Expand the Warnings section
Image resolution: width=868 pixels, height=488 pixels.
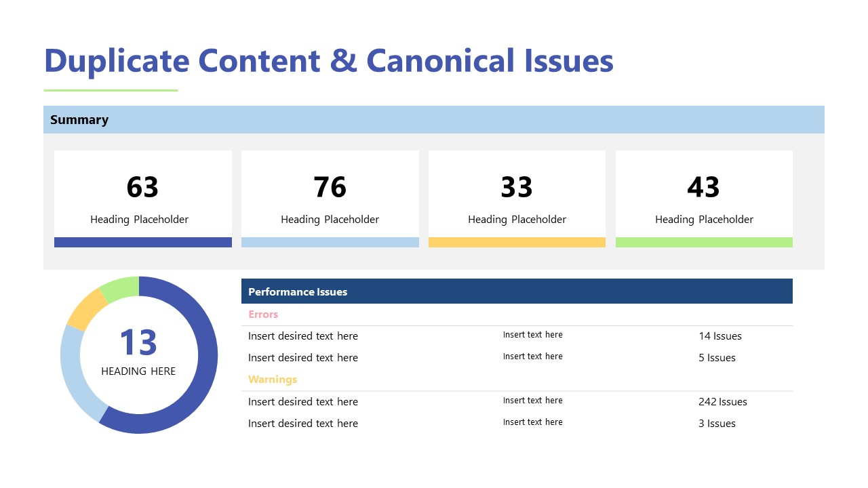(x=273, y=380)
